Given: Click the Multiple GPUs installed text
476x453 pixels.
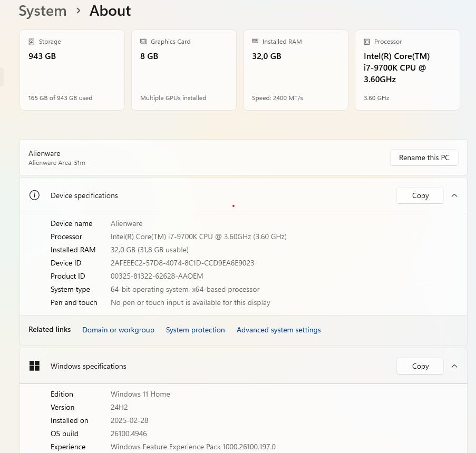Looking at the screenshot, I should (x=173, y=98).
